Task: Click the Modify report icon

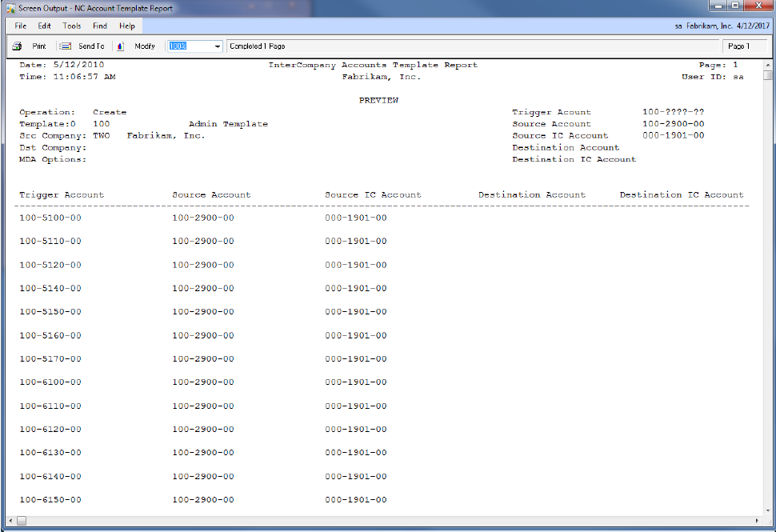Action: pos(121,46)
